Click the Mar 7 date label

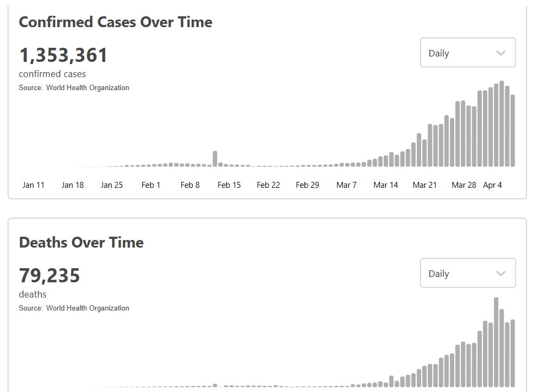pos(346,185)
